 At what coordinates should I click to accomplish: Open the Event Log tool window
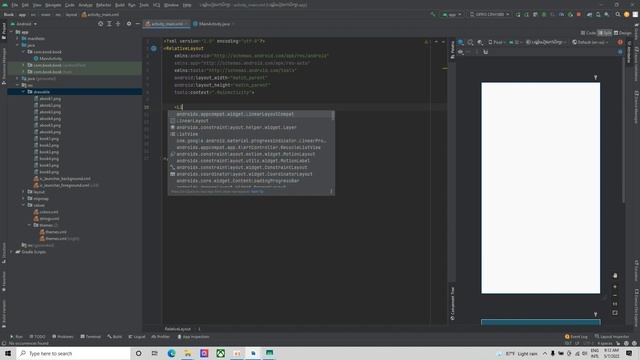576,337
